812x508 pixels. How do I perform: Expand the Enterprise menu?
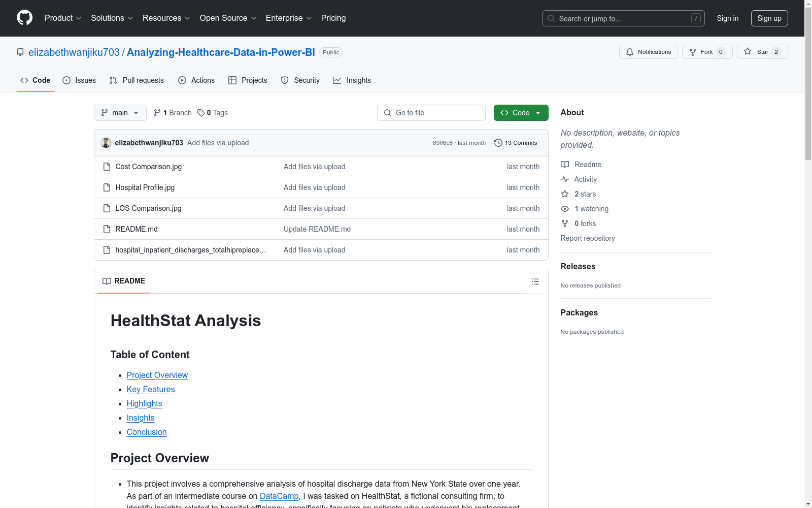[289, 18]
